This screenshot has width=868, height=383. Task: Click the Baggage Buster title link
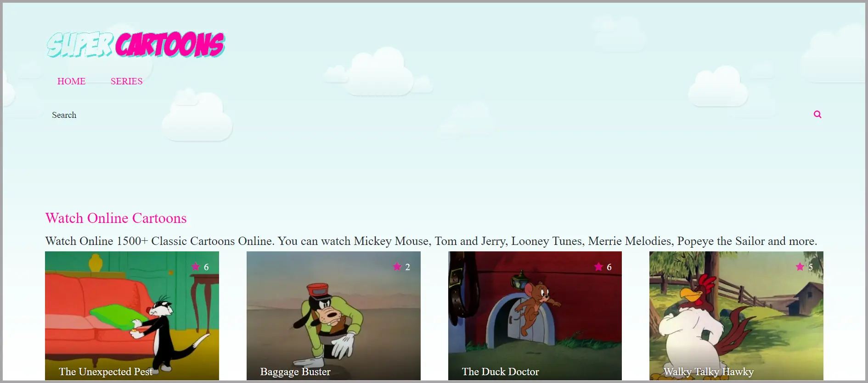(295, 372)
